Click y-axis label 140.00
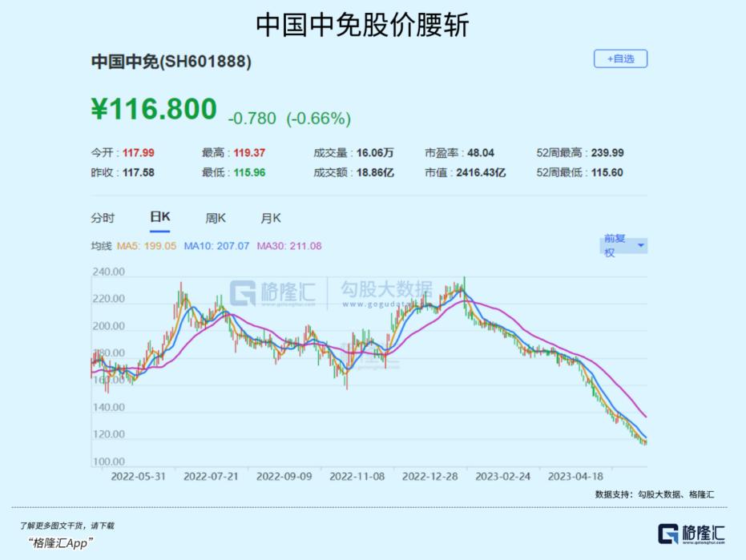 pyautogui.click(x=108, y=407)
